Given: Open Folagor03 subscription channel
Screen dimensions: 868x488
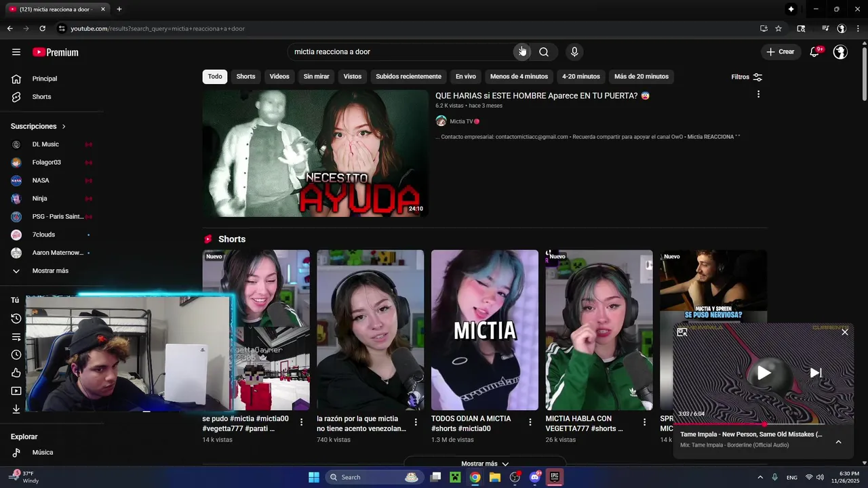Looking at the screenshot, I should click(x=47, y=163).
